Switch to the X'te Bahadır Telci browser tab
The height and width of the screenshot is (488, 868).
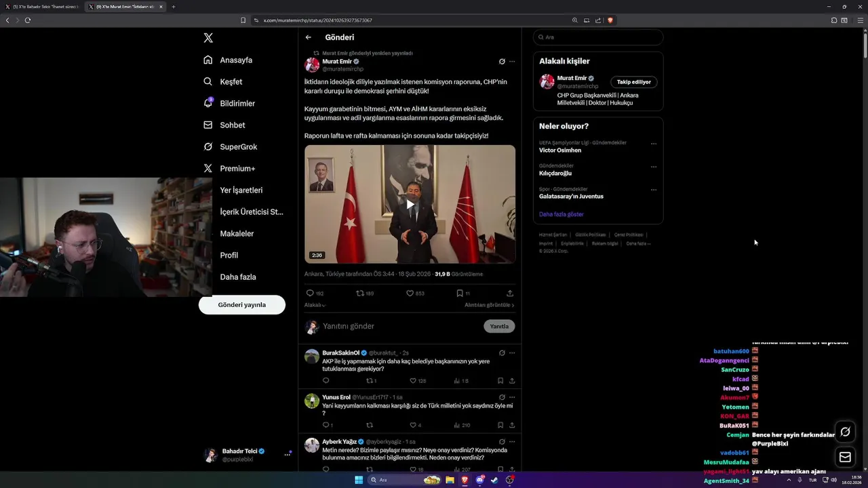(x=41, y=7)
